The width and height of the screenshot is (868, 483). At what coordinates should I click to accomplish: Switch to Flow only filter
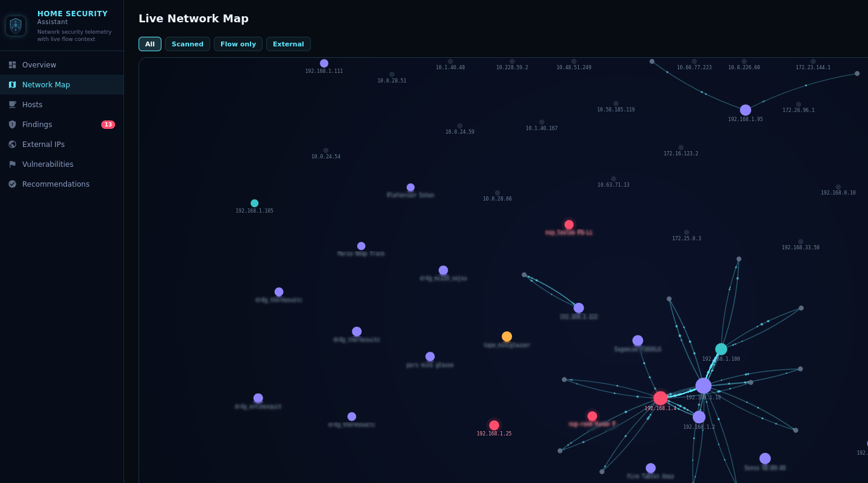point(238,44)
